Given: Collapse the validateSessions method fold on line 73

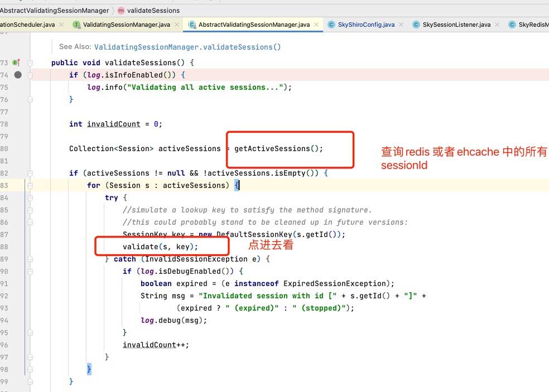Looking at the screenshot, I should [x=30, y=63].
